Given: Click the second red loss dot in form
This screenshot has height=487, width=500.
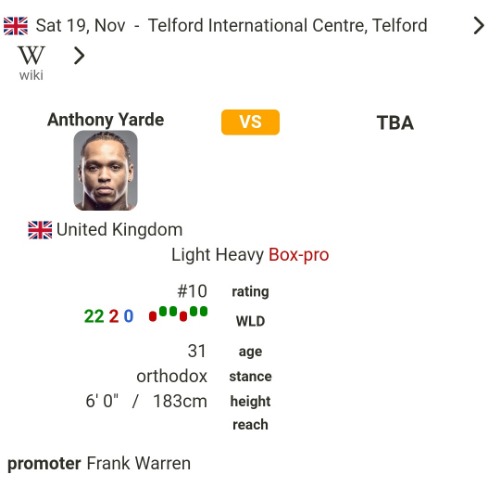Looking at the screenshot, I should [x=183, y=316].
